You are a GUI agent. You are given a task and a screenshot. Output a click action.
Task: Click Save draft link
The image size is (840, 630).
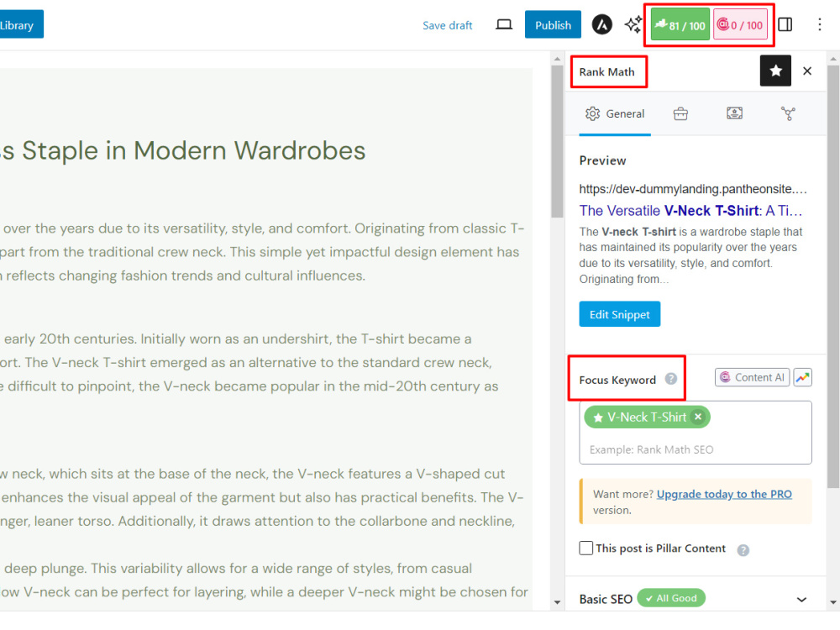tap(448, 25)
